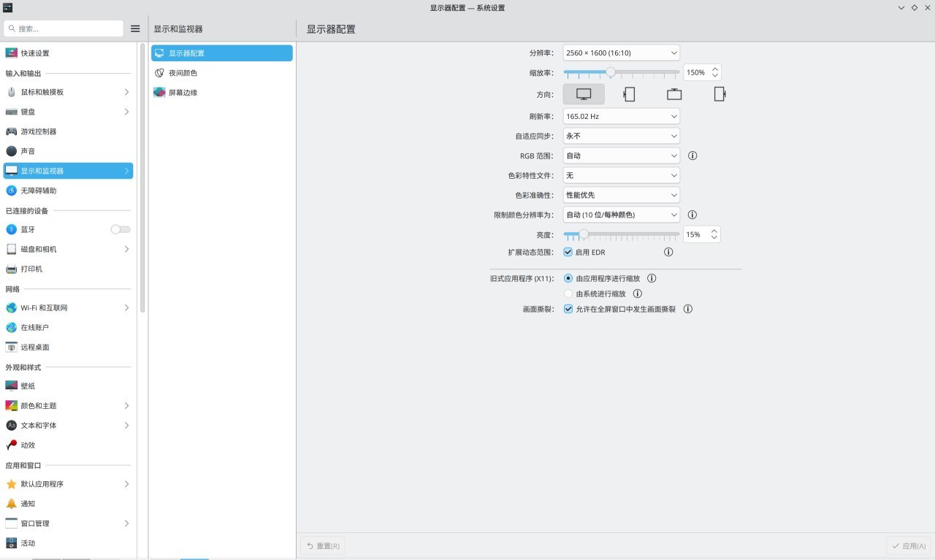Expand the 刷新率 165.02 Hz dropdown
The image size is (935, 560).
tap(621, 116)
